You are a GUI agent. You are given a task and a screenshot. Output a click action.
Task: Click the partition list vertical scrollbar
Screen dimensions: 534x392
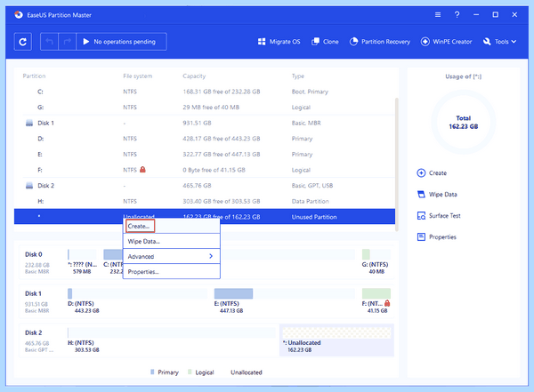click(x=396, y=164)
